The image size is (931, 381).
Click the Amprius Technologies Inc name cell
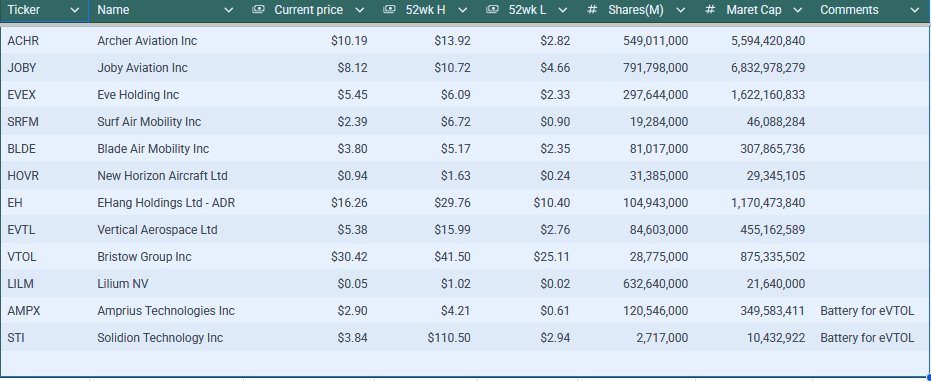166,311
